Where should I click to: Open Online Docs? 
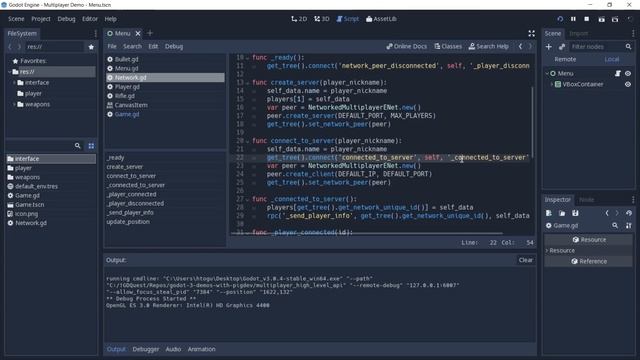click(407, 47)
